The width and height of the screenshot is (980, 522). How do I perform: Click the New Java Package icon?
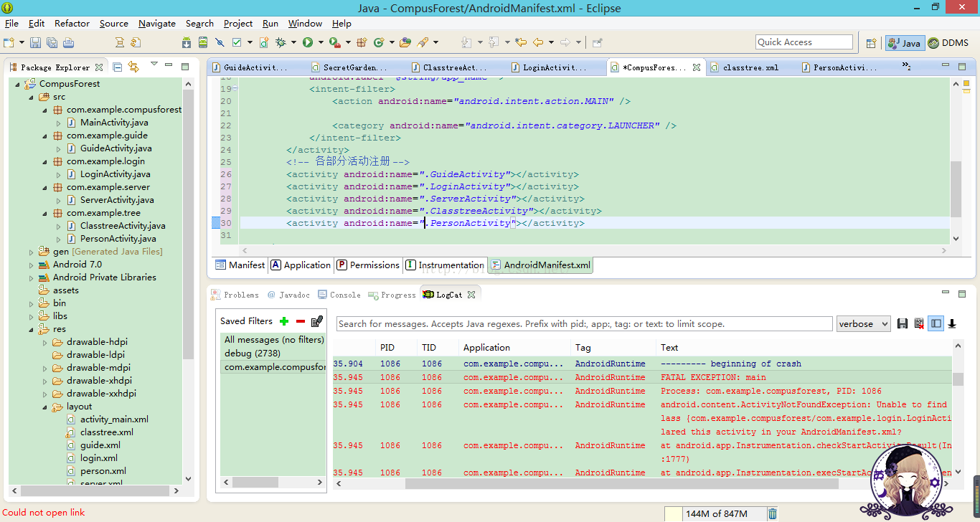click(362, 43)
